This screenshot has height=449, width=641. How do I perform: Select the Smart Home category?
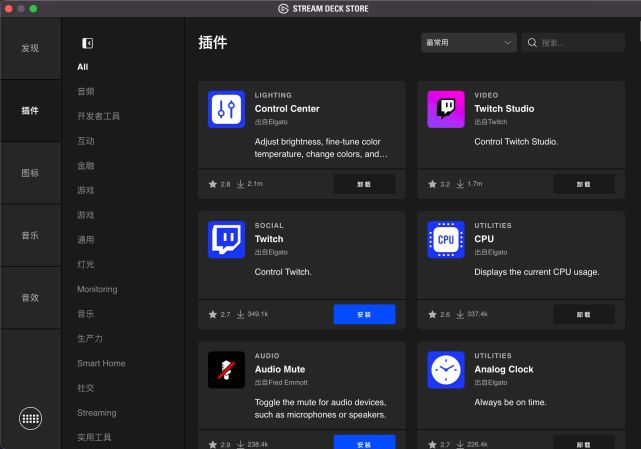coord(101,363)
